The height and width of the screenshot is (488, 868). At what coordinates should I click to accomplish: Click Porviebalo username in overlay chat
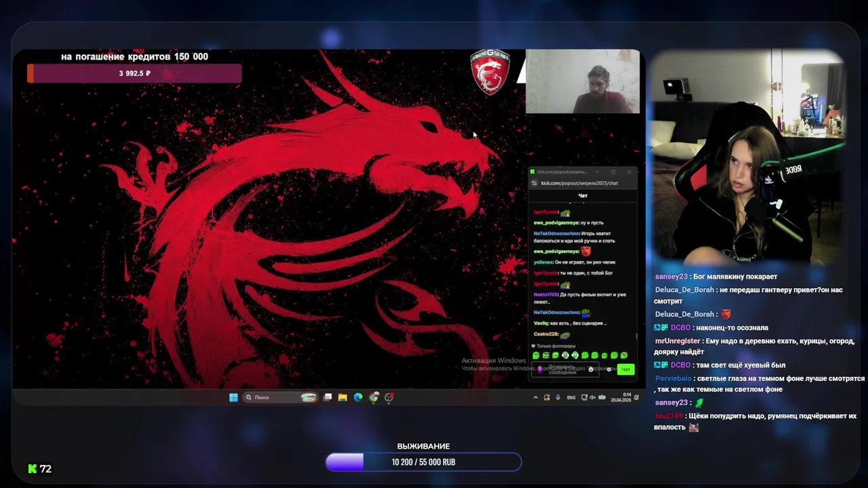click(x=673, y=378)
